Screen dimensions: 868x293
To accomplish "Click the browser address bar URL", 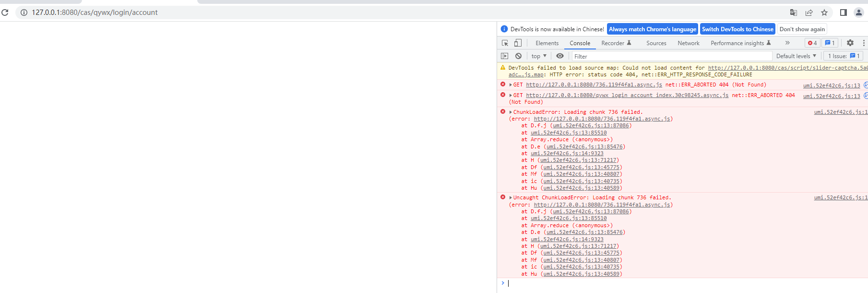I will (95, 12).
